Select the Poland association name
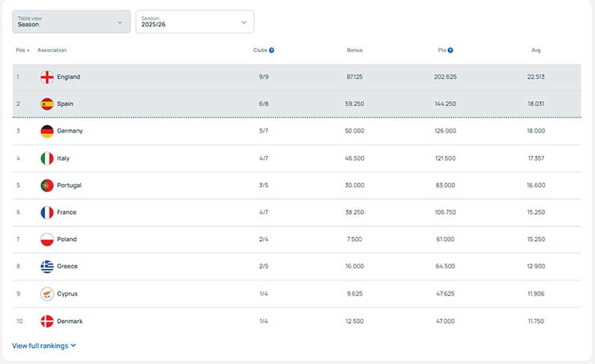595x364 pixels. tap(67, 239)
